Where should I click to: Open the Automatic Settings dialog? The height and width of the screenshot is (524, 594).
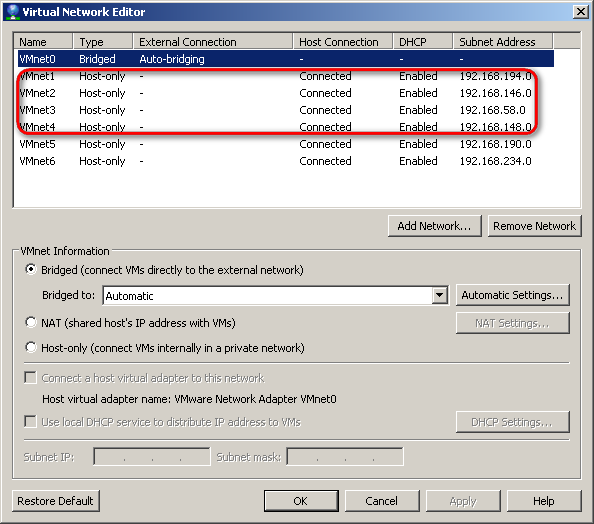pyautogui.click(x=513, y=295)
